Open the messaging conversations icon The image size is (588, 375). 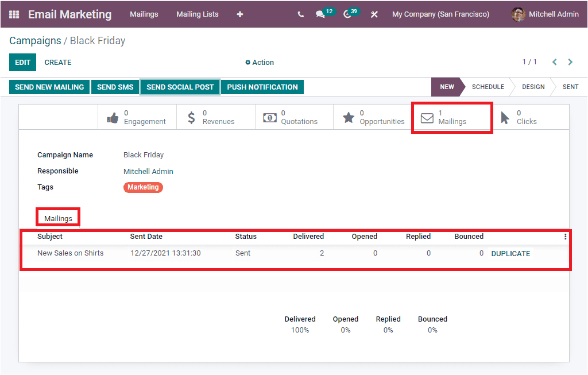(x=321, y=14)
